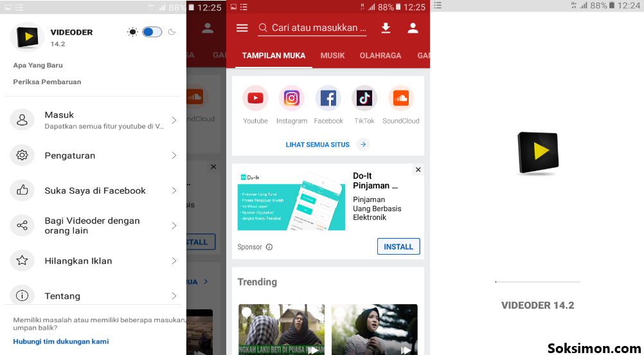
Task: Open the Instagram site icon
Action: (292, 98)
